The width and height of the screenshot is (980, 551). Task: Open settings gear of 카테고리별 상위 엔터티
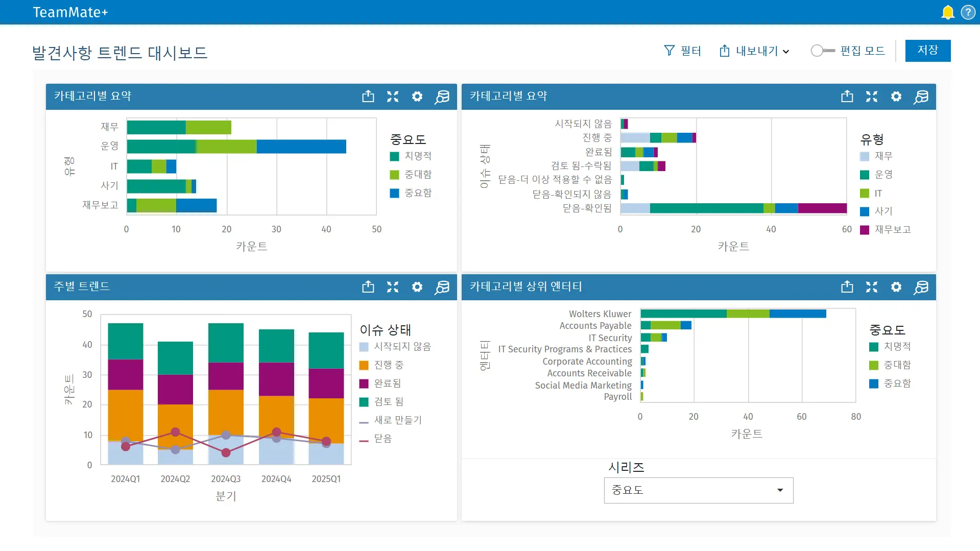[x=896, y=287]
